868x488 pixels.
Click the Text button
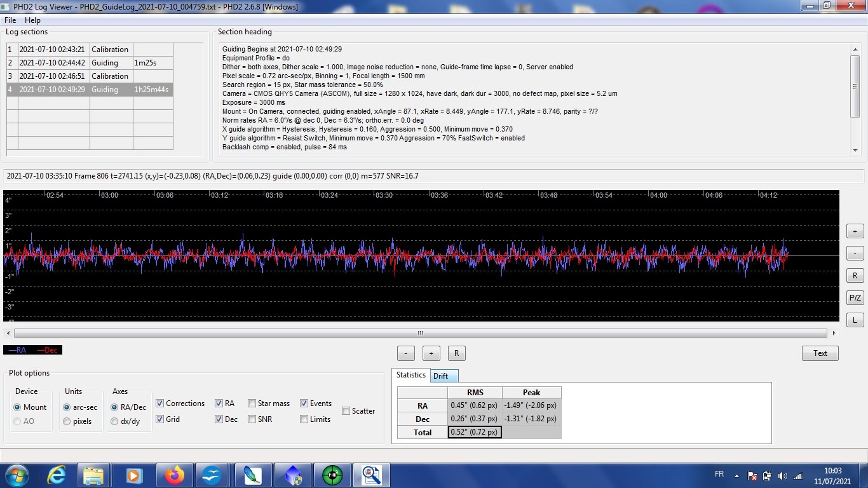[x=820, y=353]
